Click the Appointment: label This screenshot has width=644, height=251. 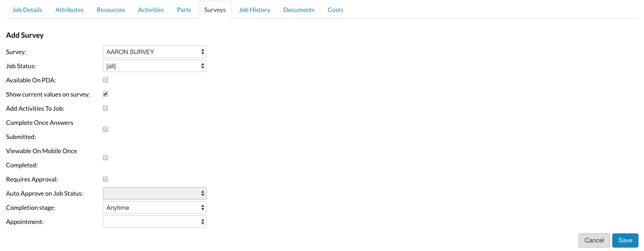coord(25,222)
